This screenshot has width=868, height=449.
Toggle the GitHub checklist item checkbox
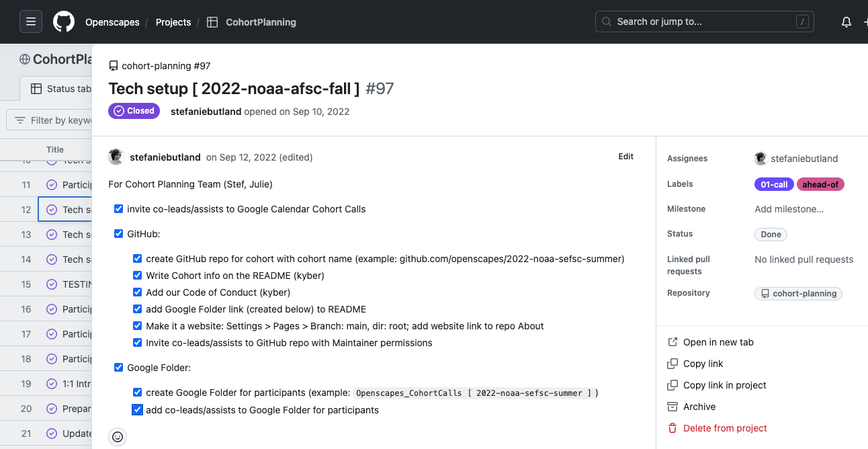(119, 234)
